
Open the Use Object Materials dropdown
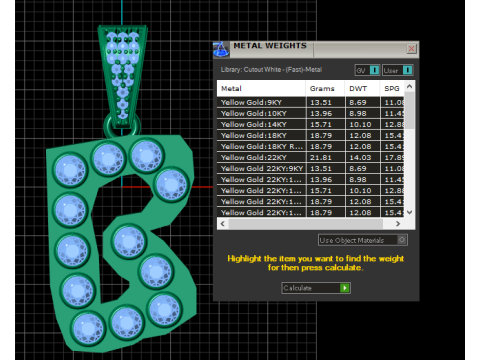(362, 240)
